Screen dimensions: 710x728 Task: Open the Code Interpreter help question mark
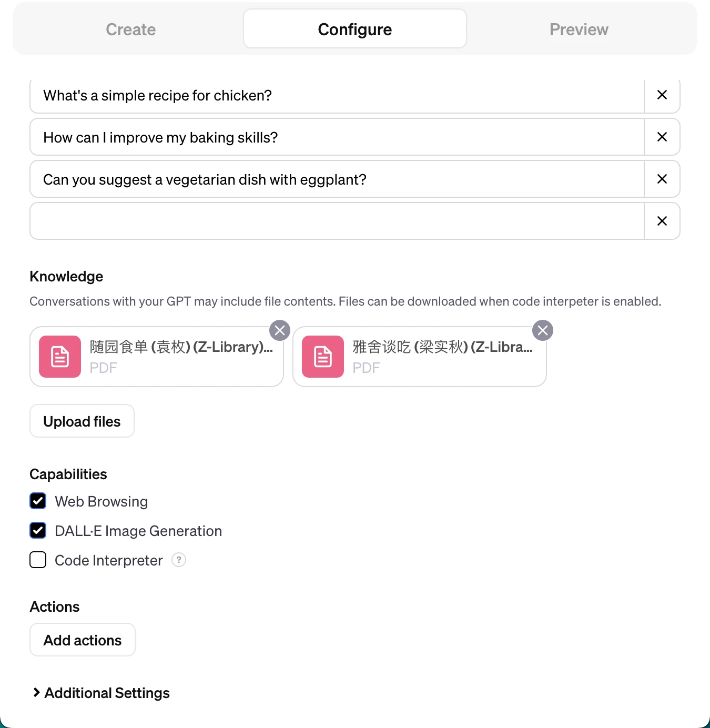coord(179,560)
